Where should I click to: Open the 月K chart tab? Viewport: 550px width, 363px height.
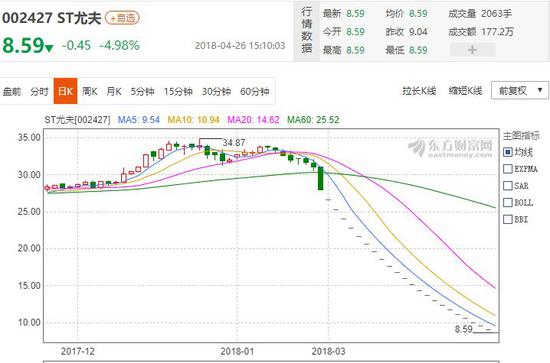click(114, 92)
